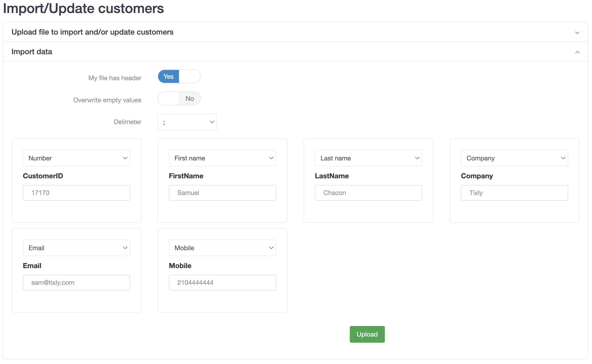The image size is (592, 364).
Task: Toggle the My file has header switch
Action: (x=179, y=77)
